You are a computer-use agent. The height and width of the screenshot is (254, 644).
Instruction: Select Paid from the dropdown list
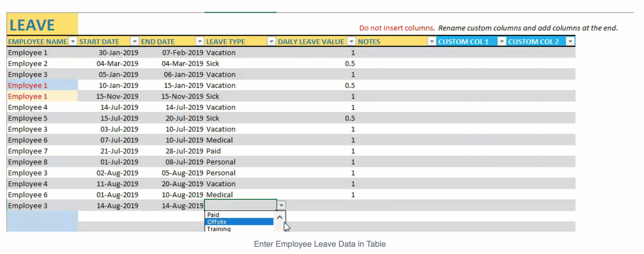click(239, 215)
